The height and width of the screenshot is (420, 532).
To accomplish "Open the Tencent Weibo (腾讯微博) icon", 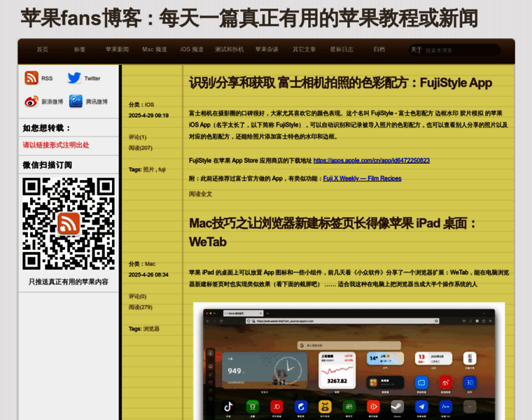I will pos(76,101).
